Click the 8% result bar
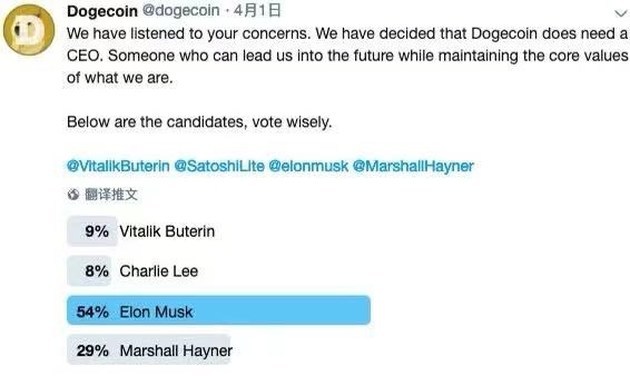The image size is (630, 376). 89,271
